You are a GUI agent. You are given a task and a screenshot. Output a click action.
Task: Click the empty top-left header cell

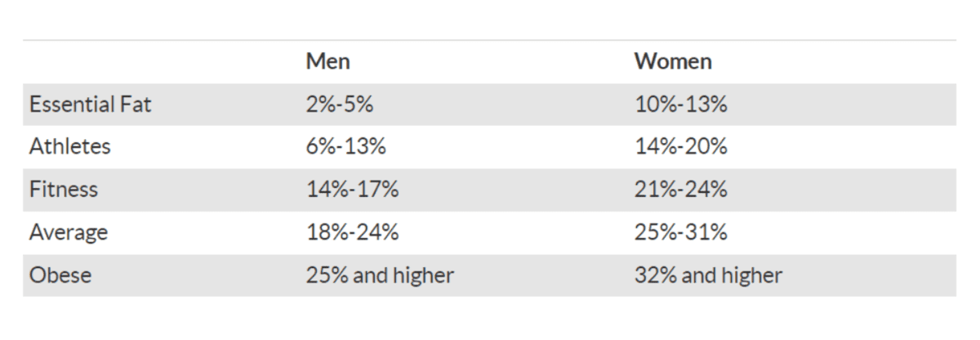point(161,62)
